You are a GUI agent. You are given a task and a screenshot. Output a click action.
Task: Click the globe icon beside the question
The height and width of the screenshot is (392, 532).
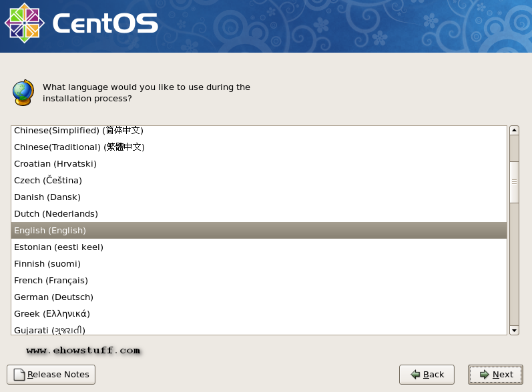click(x=23, y=93)
